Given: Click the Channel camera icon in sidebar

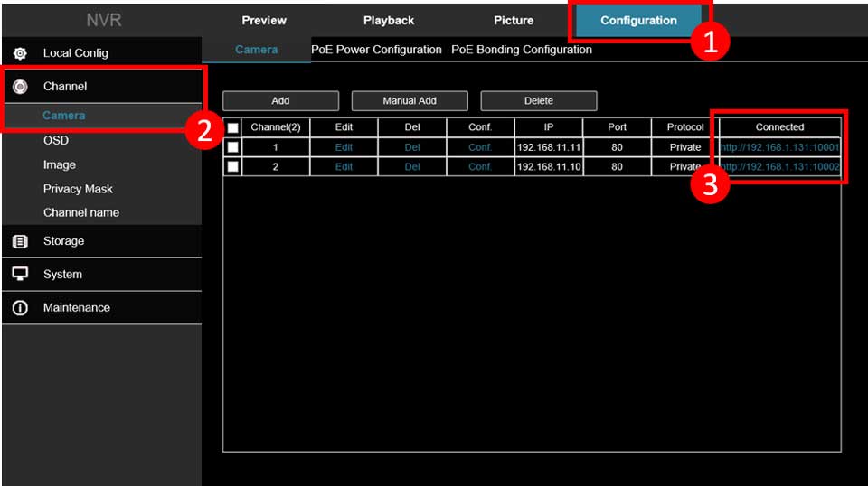Looking at the screenshot, I should point(20,87).
